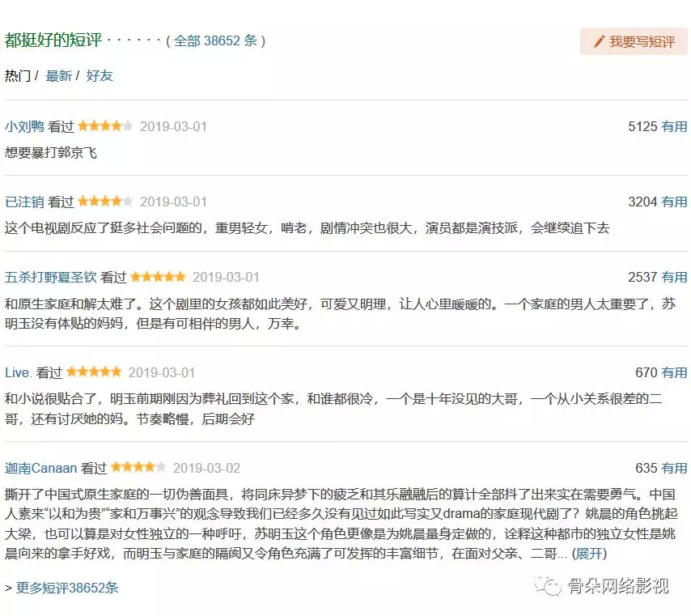691x616 pixels.
Task: Open 全部 38652 条 link
Action: (x=215, y=40)
